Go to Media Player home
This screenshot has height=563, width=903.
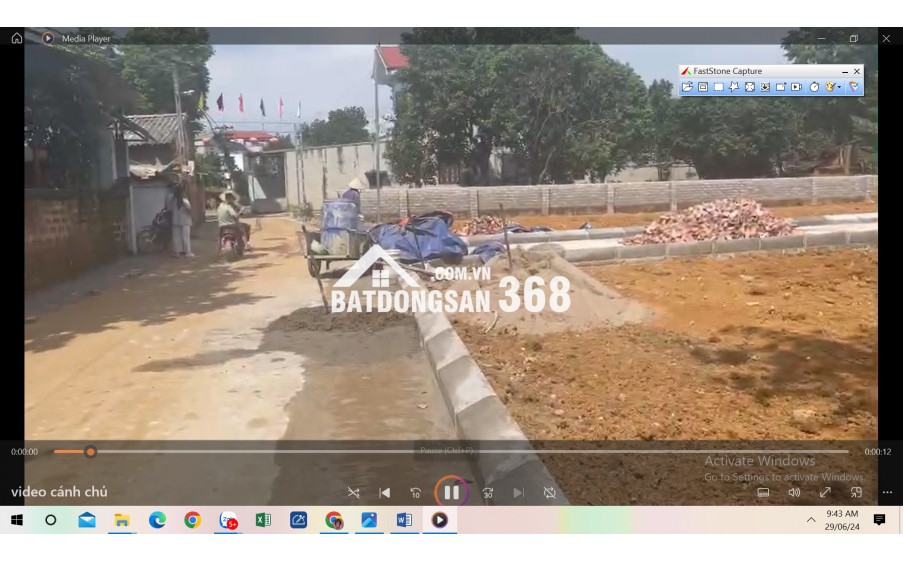pos(17,38)
